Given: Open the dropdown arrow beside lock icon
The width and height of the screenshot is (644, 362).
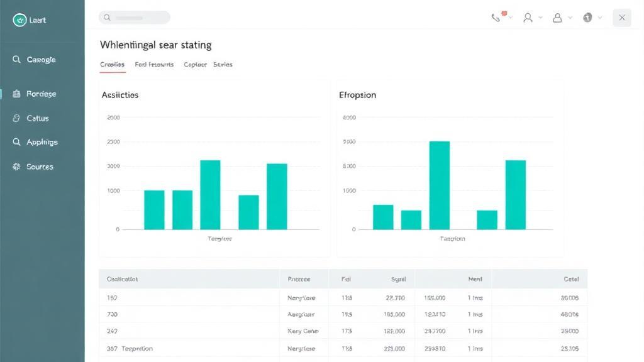Looking at the screenshot, I should tap(570, 18).
